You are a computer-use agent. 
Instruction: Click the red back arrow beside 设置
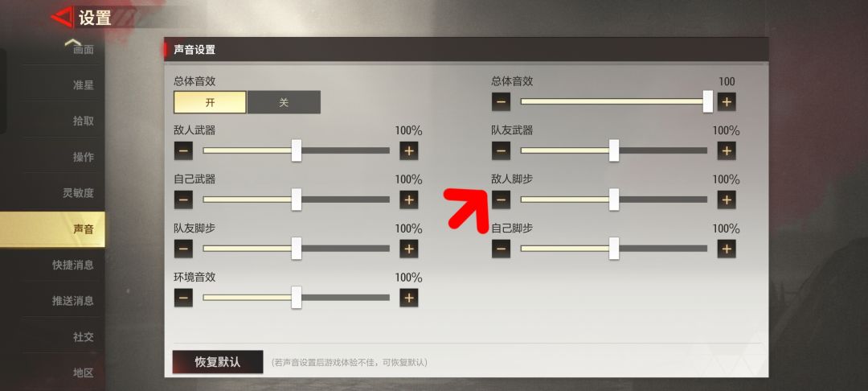pos(61,18)
